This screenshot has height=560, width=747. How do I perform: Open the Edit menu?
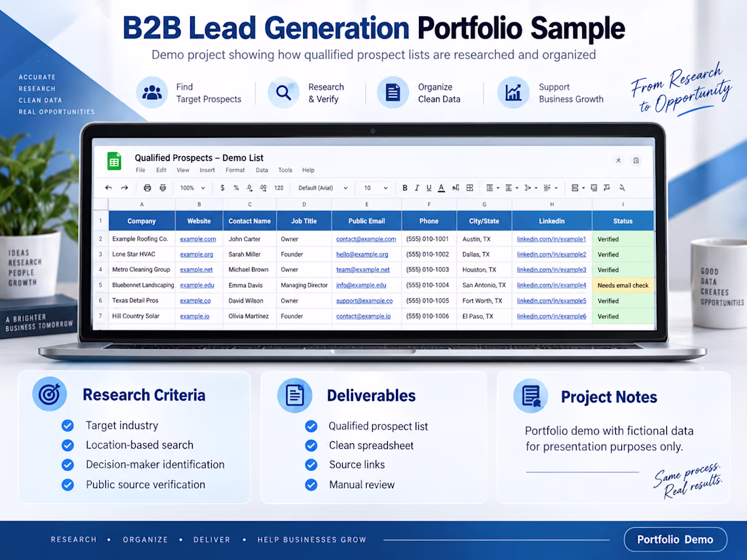162,170
